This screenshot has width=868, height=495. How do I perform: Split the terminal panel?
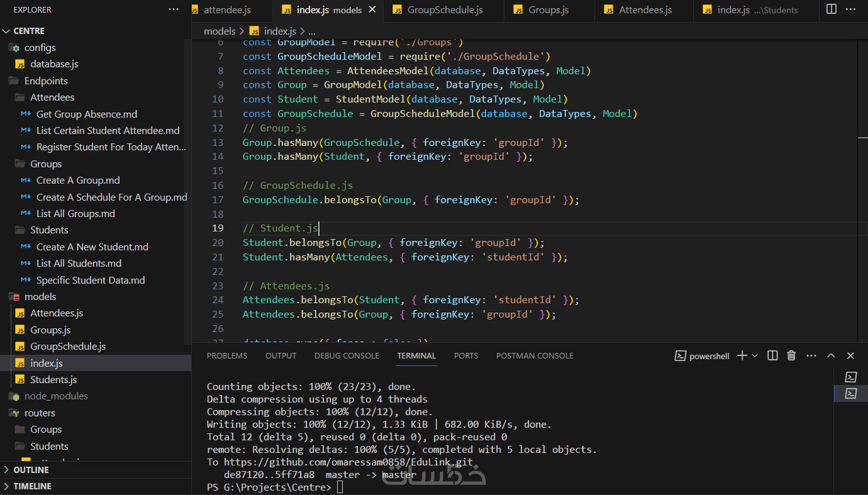[773, 356]
